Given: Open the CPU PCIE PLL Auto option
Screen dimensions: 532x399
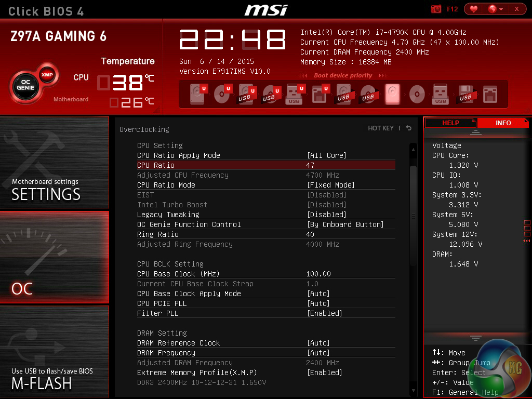Looking at the screenshot, I should [x=318, y=303].
